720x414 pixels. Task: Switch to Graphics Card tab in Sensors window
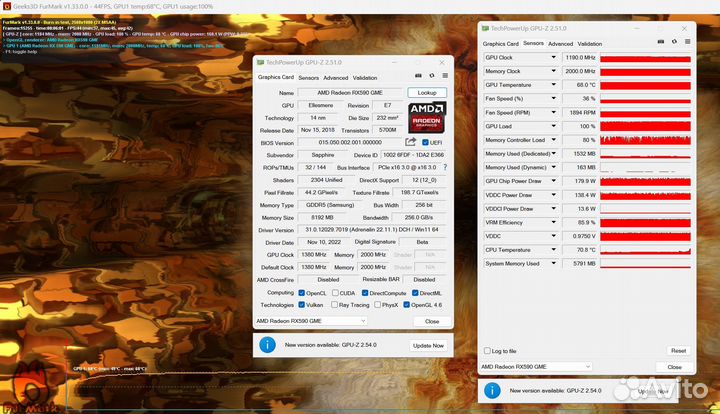coord(501,44)
